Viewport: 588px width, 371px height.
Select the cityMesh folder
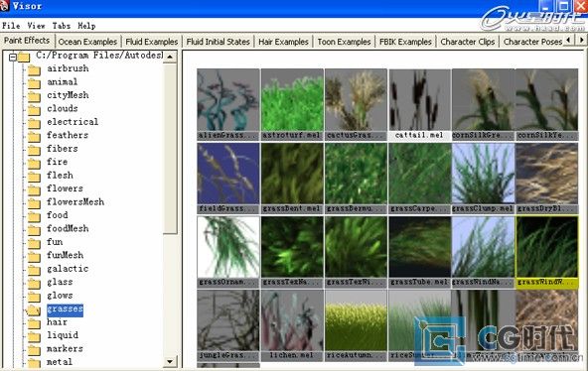pos(68,95)
